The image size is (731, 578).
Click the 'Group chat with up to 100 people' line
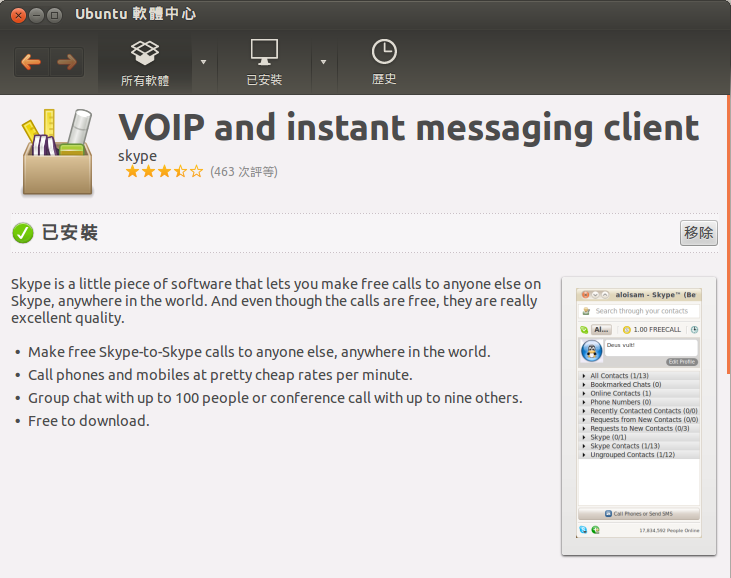click(x=275, y=398)
